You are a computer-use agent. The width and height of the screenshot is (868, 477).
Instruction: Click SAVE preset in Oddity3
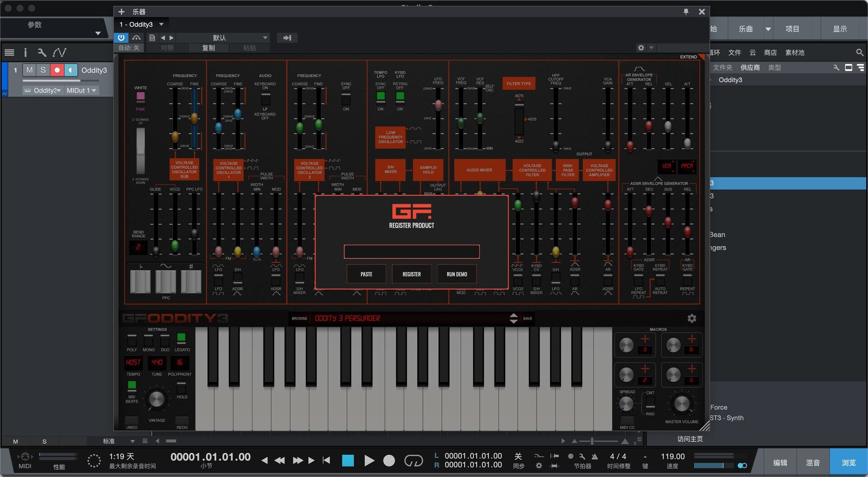[528, 318]
